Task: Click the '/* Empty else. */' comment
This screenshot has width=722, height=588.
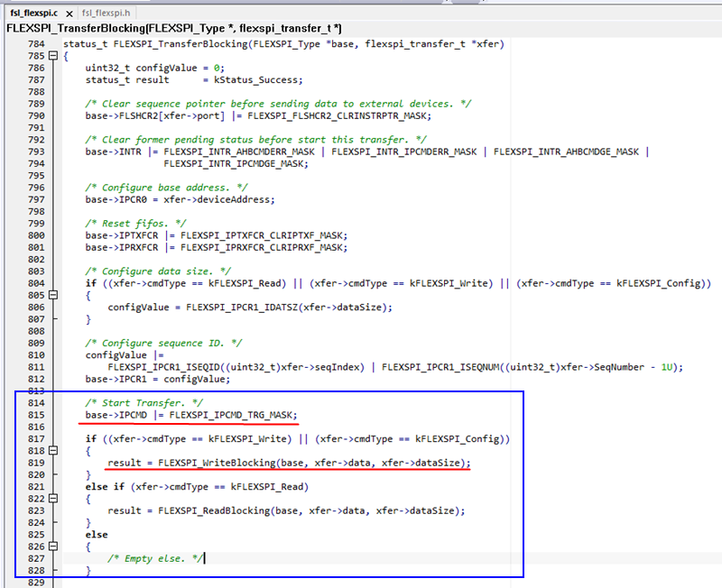Action: point(154,558)
